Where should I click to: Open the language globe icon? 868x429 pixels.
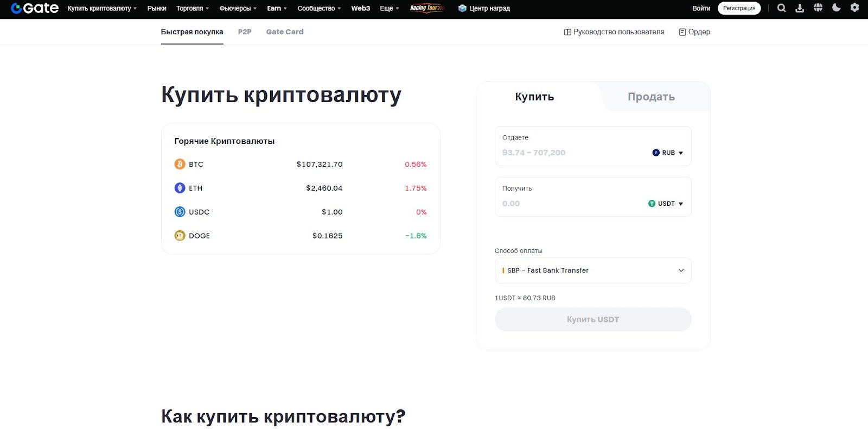[818, 8]
